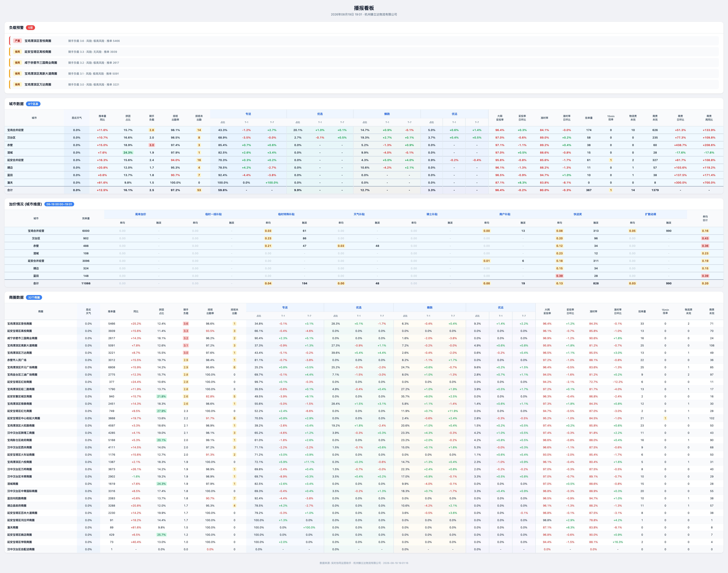Click 990 扩散动调 触发 value in 宝鸡合并经营 row
This screenshot has height=573, width=728.
click(x=669, y=231)
